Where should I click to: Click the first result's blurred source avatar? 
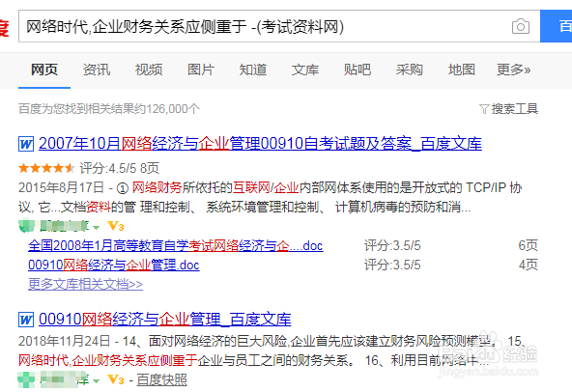click(x=26, y=226)
